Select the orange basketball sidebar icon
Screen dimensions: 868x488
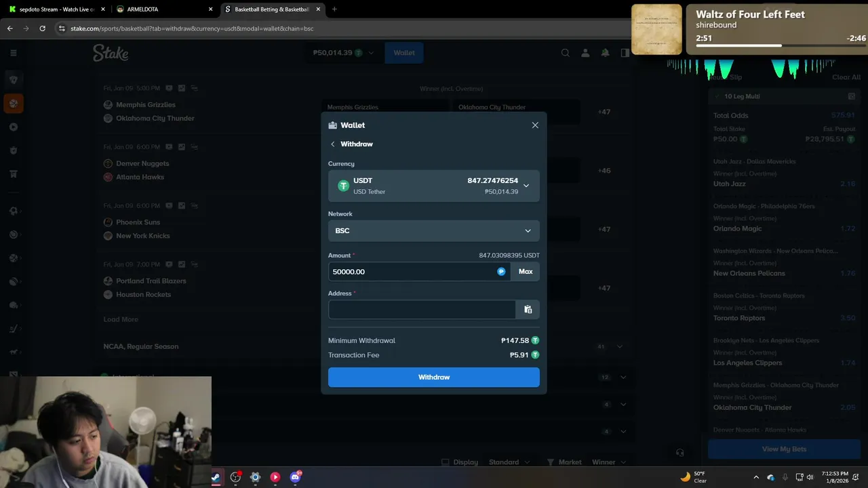tap(14, 104)
